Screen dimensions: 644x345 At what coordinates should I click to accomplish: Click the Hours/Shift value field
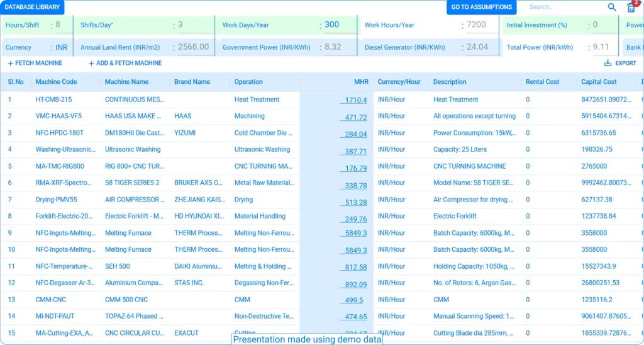pos(62,25)
